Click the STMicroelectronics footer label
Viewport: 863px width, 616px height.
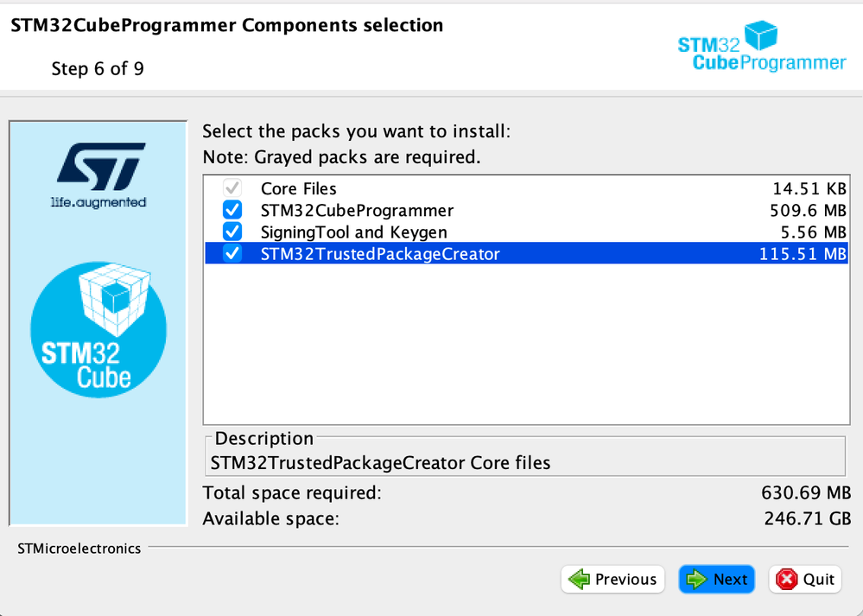coord(79,549)
